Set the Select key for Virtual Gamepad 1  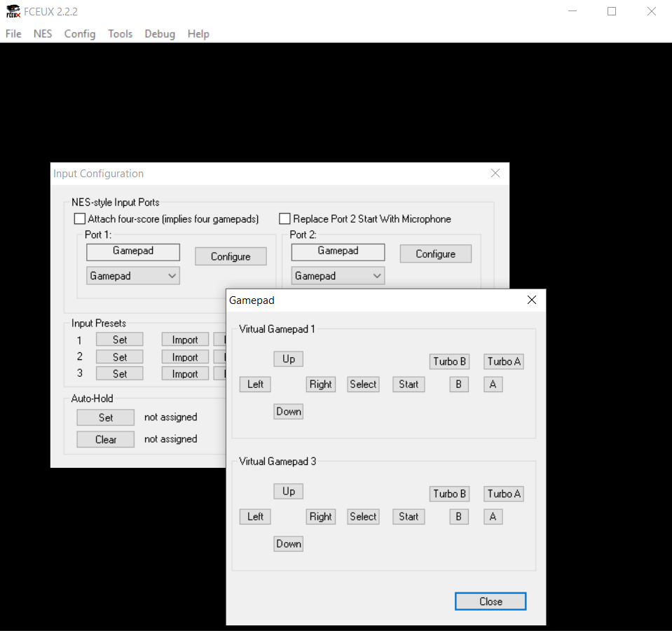coord(363,384)
